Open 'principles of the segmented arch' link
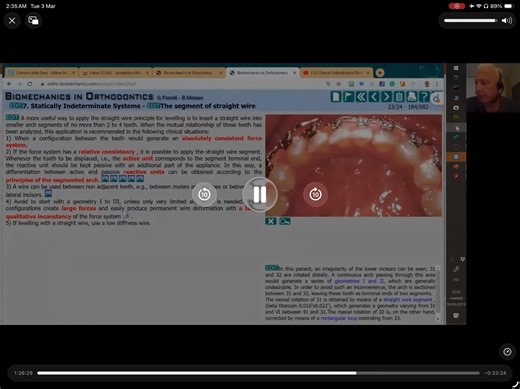 click(x=52, y=180)
